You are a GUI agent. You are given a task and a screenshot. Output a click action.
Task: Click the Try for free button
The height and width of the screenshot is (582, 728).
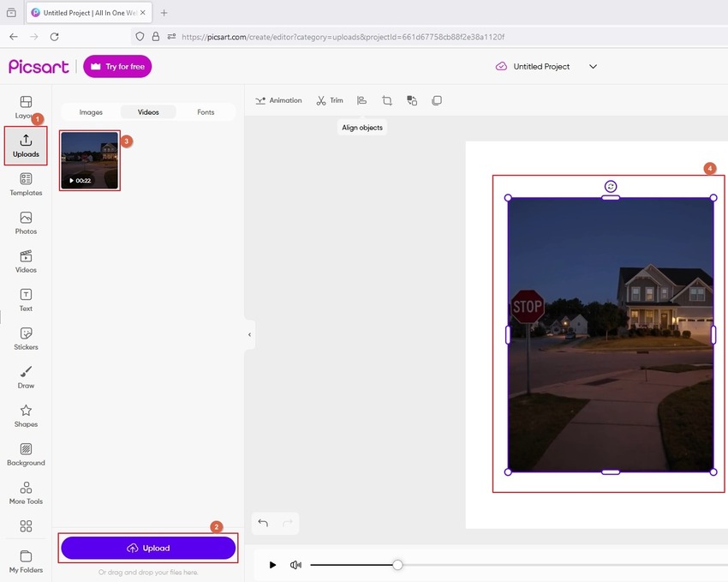click(x=117, y=66)
